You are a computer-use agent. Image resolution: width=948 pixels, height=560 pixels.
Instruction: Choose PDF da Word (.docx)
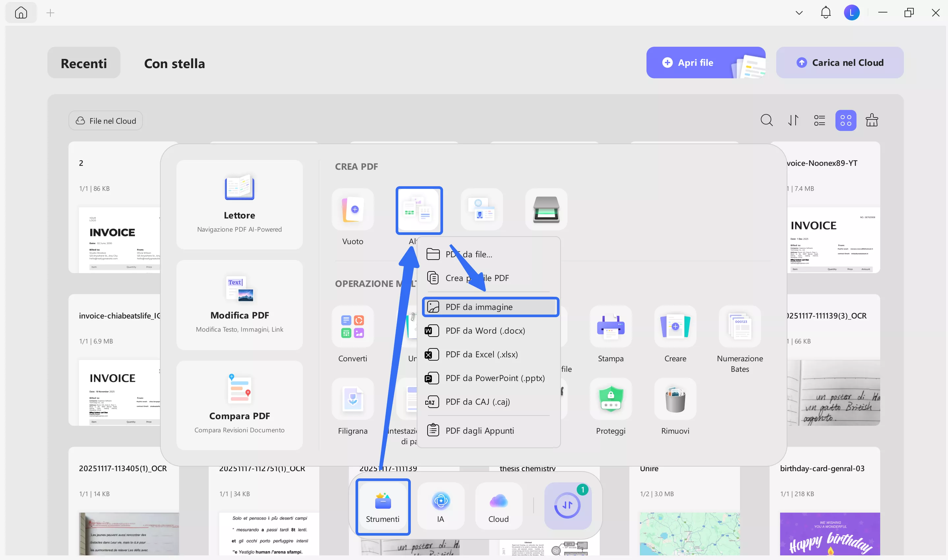pos(485,331)
